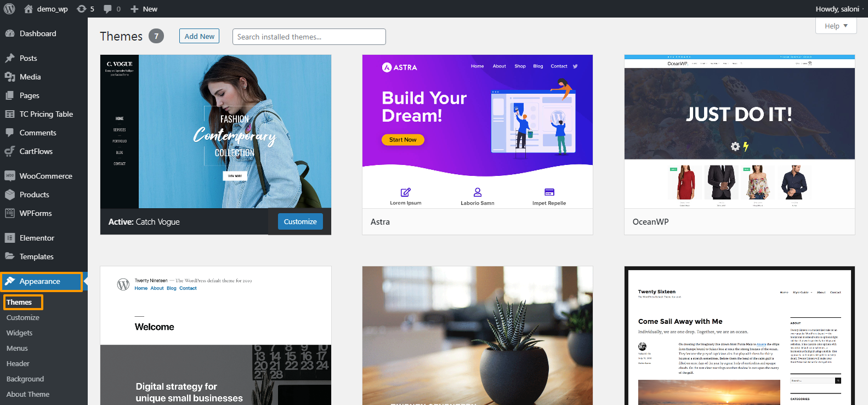Screen dimensions: 868x405
Task: Open the demo_wp site home icon
Action: (29, 9)
